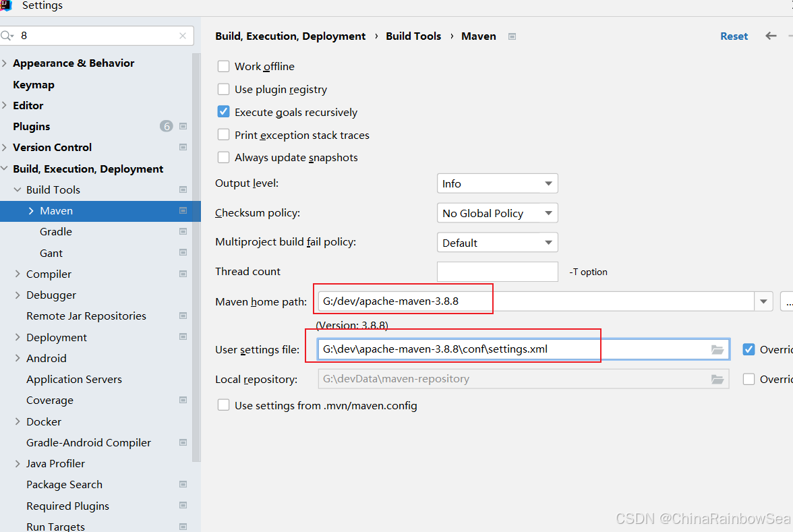The image size is (793, 532).
Task: Click the Reset link
Action: 734,36
